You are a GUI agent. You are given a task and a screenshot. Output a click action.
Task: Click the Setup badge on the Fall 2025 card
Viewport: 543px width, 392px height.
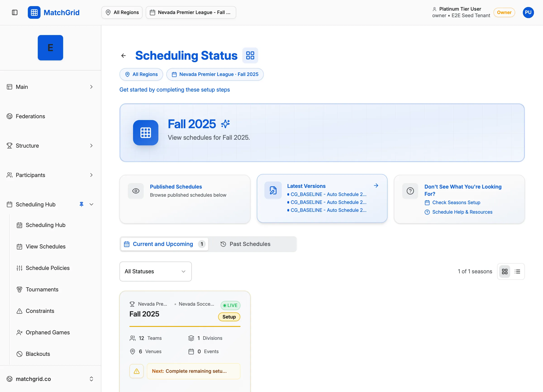pyautogui.click(x=229, y=317)
